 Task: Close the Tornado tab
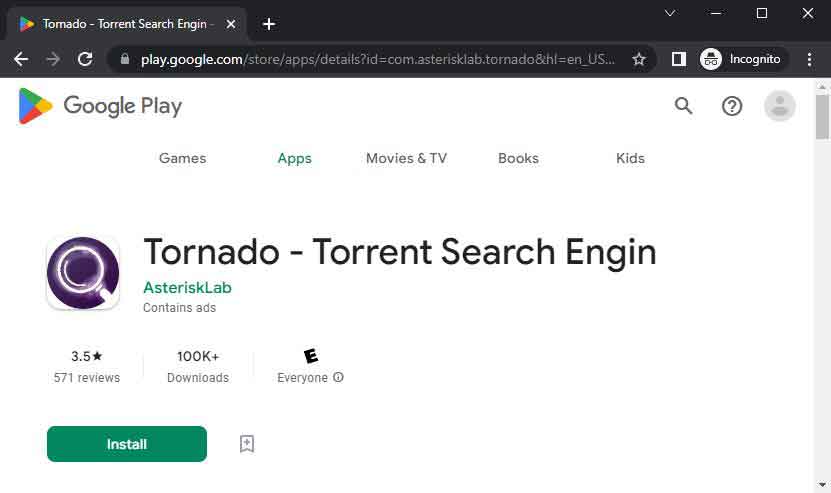point(231,24)
